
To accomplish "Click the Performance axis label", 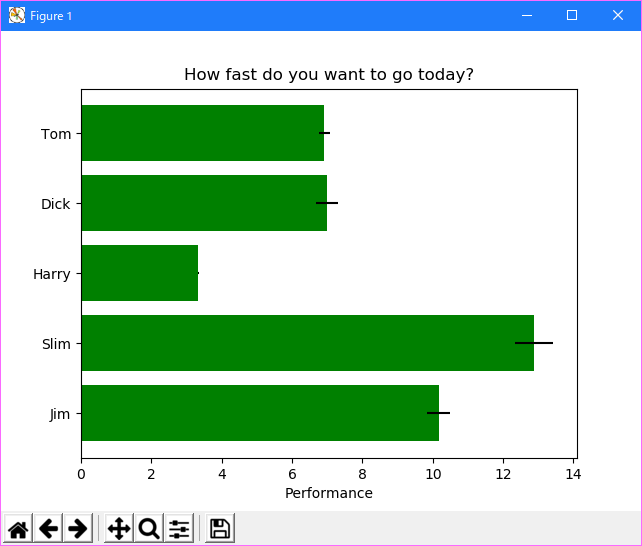I will point(329,493).
